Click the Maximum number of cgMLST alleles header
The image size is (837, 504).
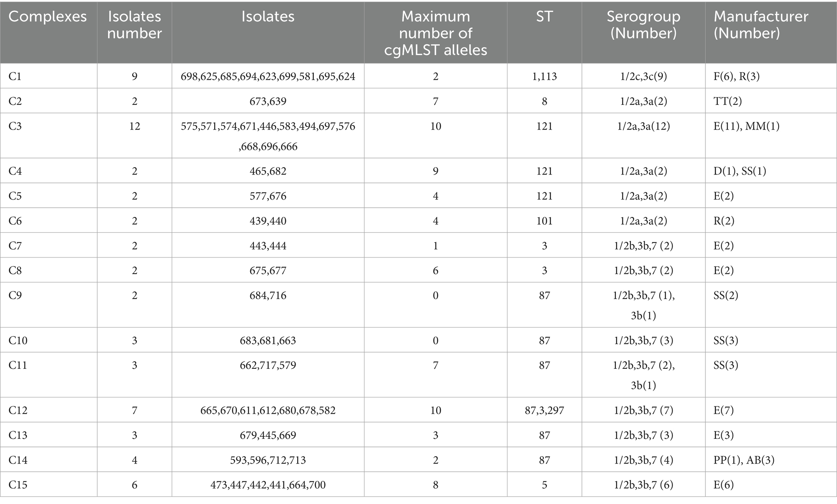(435, 33)
